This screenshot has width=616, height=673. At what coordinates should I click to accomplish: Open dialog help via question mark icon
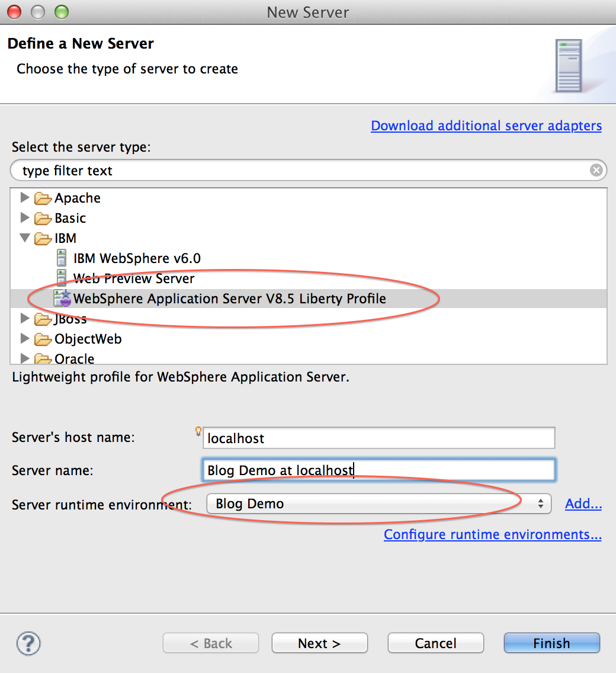(x=28, y=643)
